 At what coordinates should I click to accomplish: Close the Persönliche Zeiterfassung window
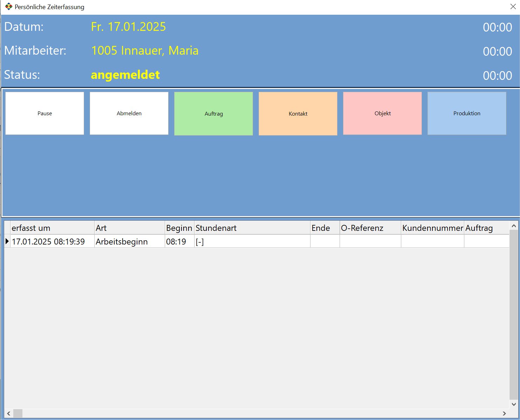pyautogui.click(x=513, y=7)
